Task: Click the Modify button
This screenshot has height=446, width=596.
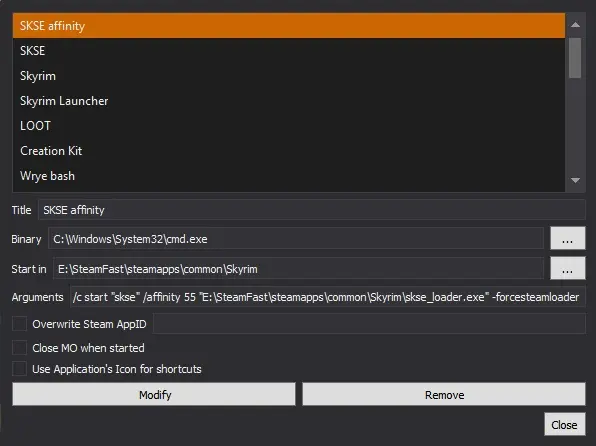Action: tap(154, 394)
